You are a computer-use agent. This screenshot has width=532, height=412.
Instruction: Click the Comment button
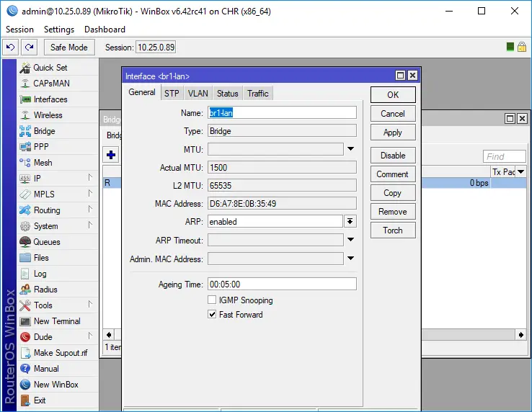point(393,174)
